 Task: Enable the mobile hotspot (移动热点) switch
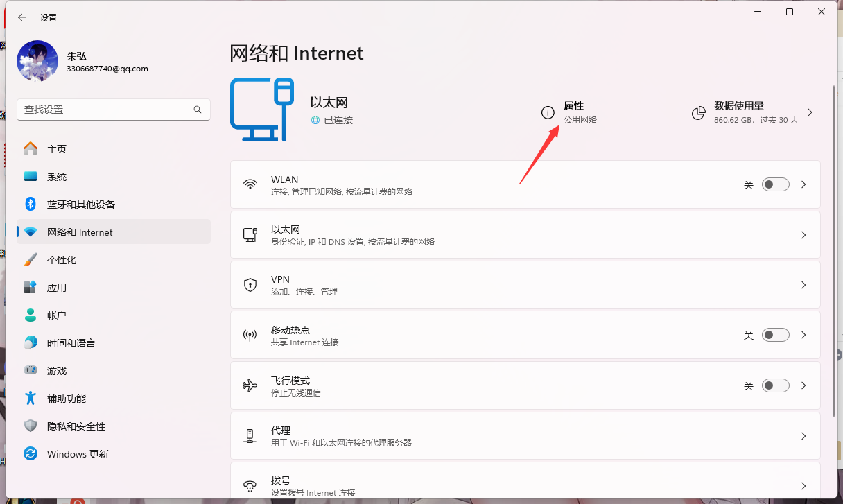tap(775, 335)
